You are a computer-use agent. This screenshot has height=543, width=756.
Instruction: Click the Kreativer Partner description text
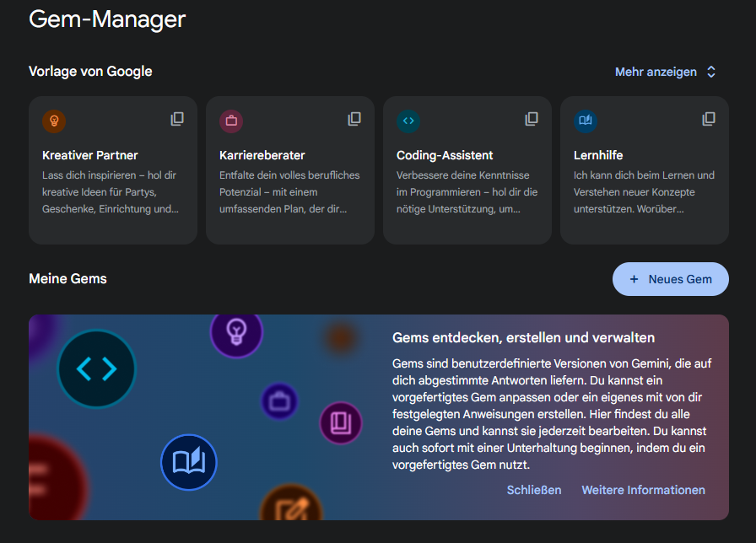click(x=111, y=191)
